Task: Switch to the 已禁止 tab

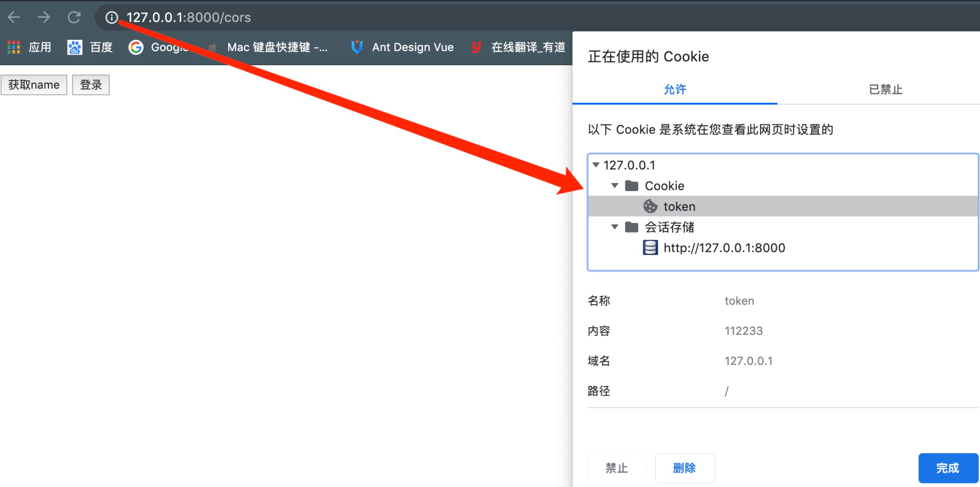Action: (x=885, y=90)
